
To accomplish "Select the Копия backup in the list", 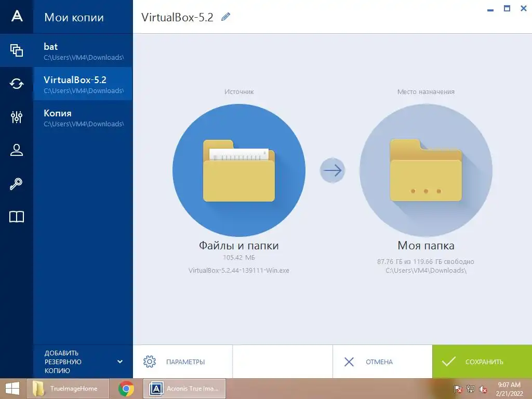I will 83,117.
